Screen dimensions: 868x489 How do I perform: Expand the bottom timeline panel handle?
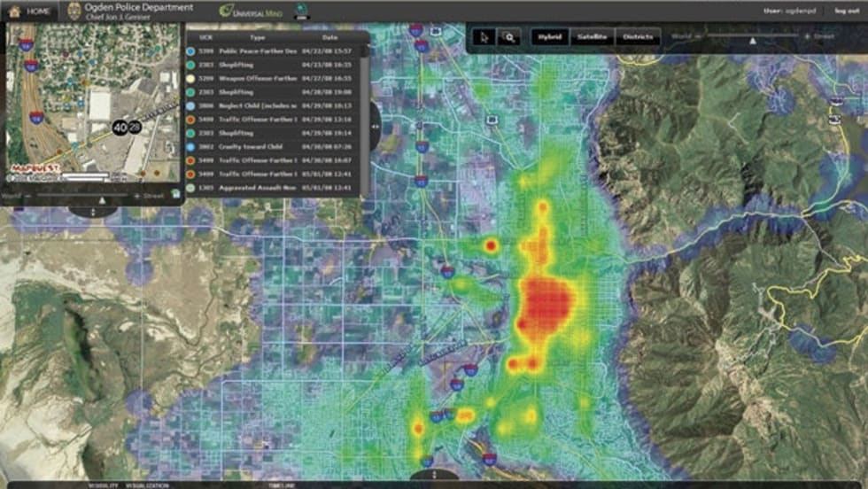point(434,476)
